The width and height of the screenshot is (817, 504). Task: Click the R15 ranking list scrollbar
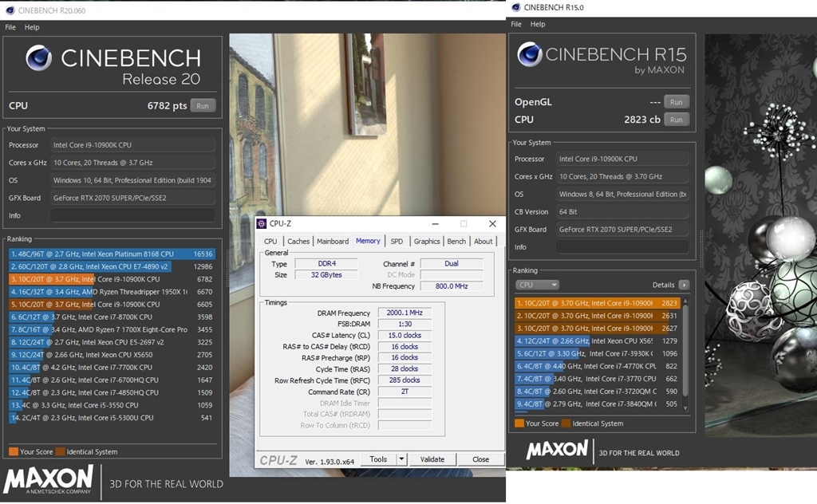[685, 350]
